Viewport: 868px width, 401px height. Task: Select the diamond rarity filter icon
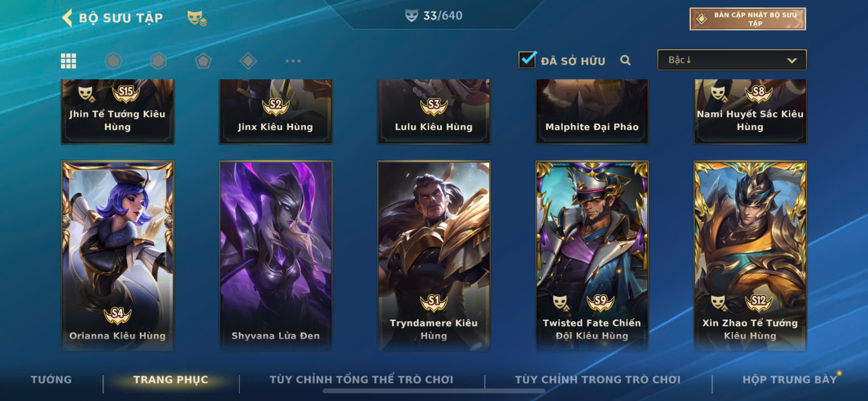click(248, 61)
